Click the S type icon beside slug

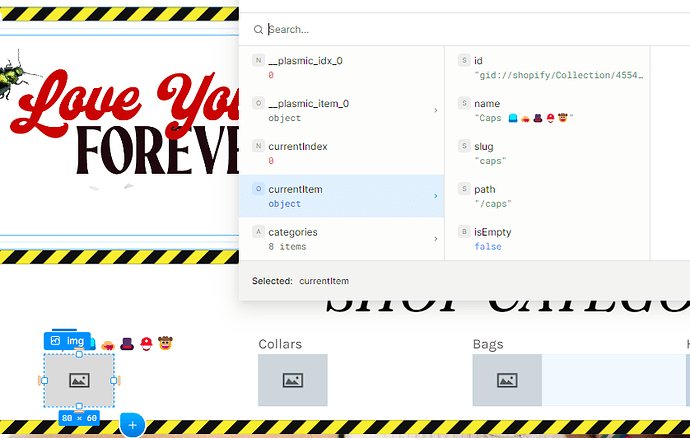tap(464, 146)
